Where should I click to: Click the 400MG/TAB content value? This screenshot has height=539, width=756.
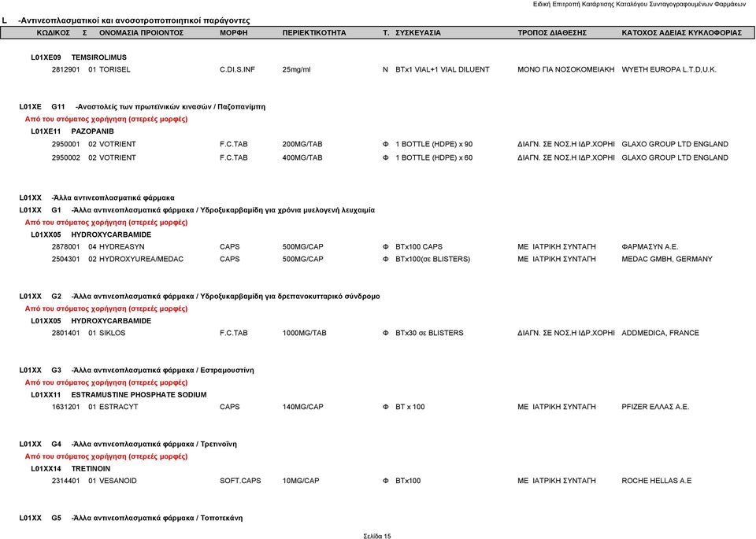tap(302, 157)
